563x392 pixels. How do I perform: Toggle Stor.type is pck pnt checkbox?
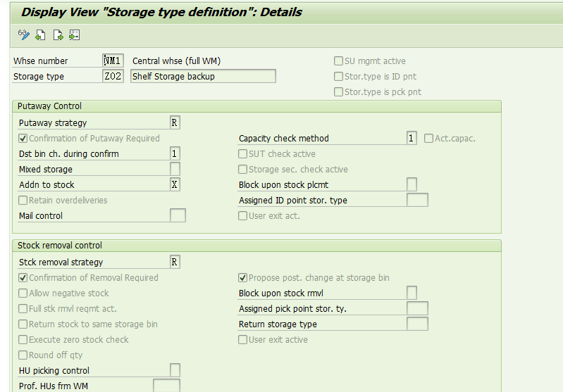[x=338, y=91]
